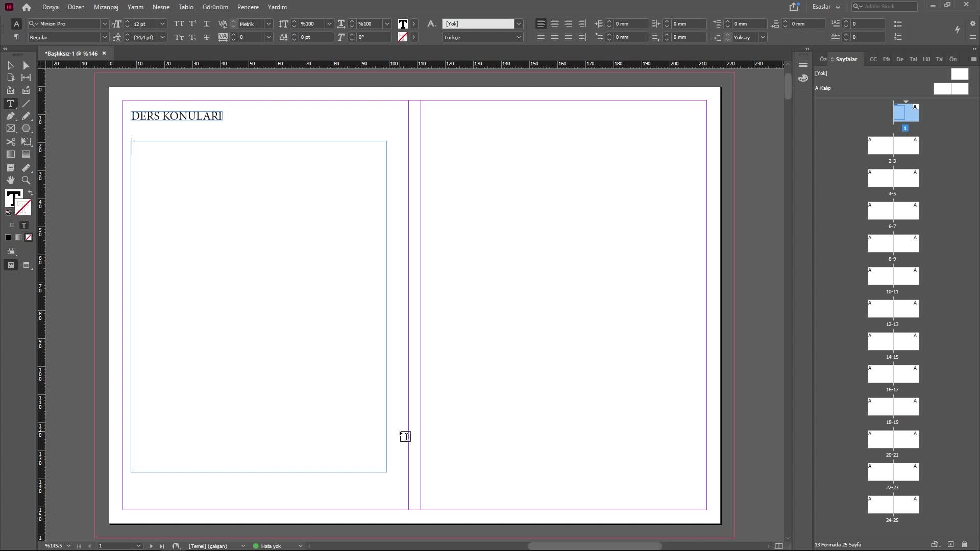Open the Düzen menu
Viewport: 980px width, 551px height.
coord(76,7)
